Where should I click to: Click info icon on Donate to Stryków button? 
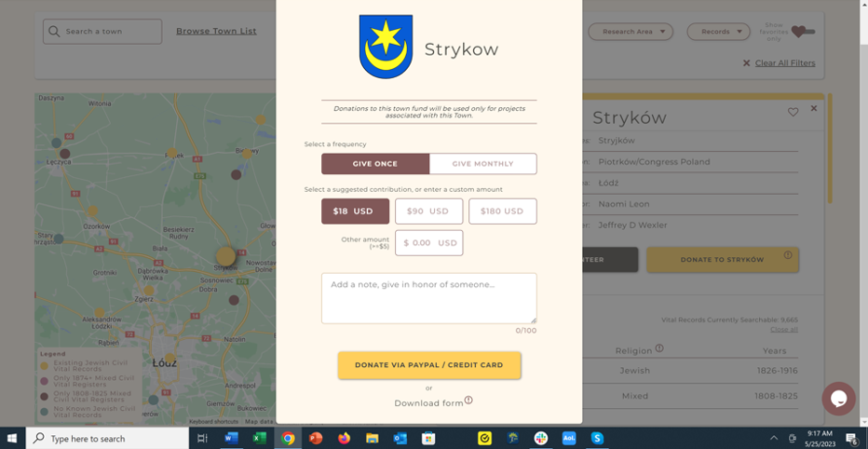[x=788, y=255]
